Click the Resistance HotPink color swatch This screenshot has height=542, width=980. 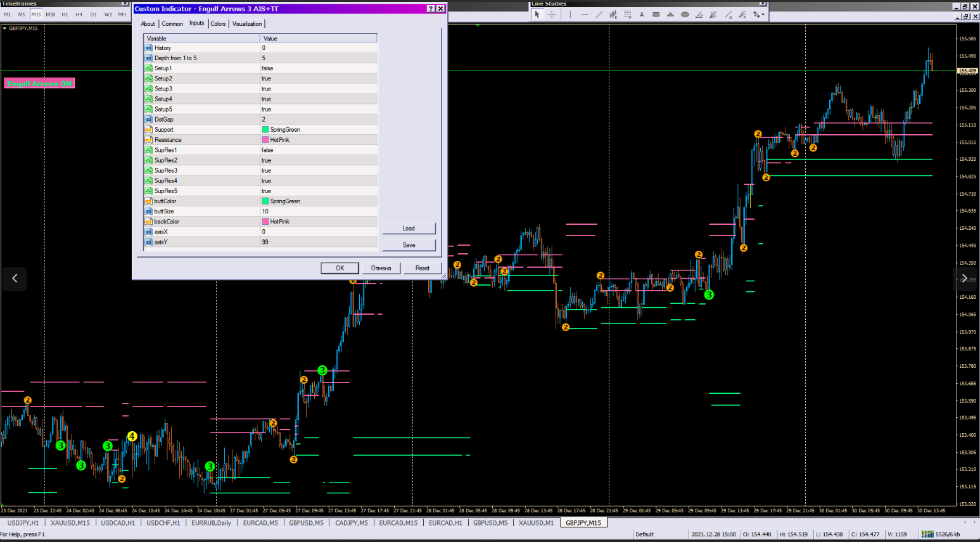pyautogui.click(x=265, y=140)
